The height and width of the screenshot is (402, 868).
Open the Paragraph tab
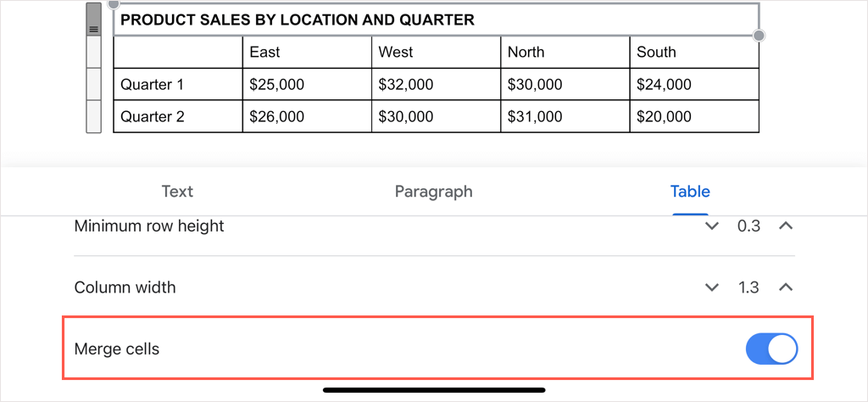tap(433, 192)
